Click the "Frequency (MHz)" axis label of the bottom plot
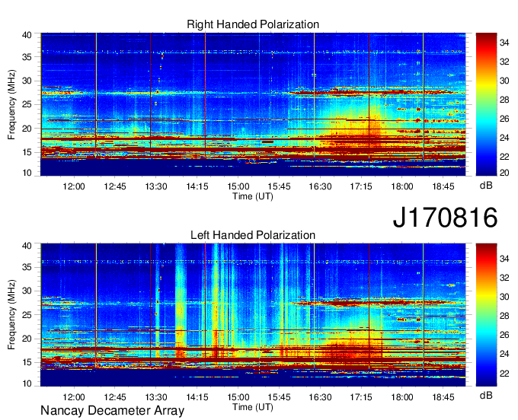Image resolution: width=518 pixels, height=420 pixels. coord(11,315)
